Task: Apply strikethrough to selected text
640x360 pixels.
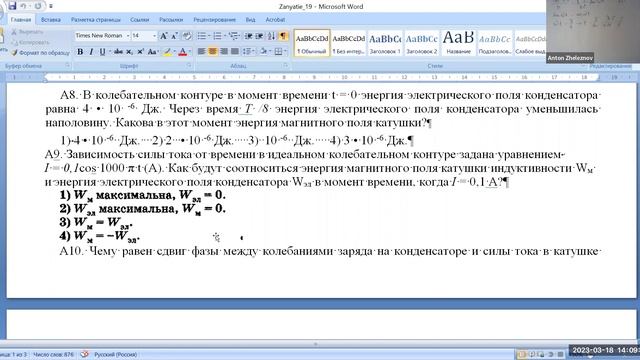Action: pyautogui.click(x=118, y=52)
